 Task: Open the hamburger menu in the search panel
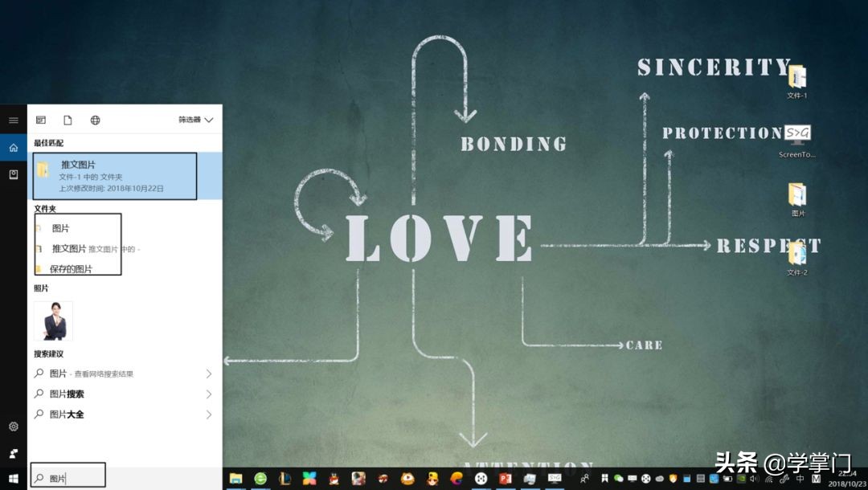[13, 120]
